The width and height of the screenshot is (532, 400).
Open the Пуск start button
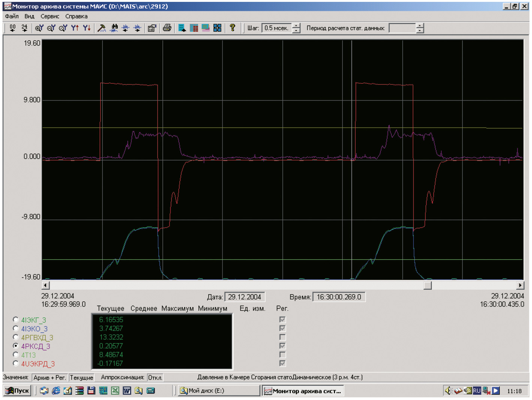pos(18,391)
